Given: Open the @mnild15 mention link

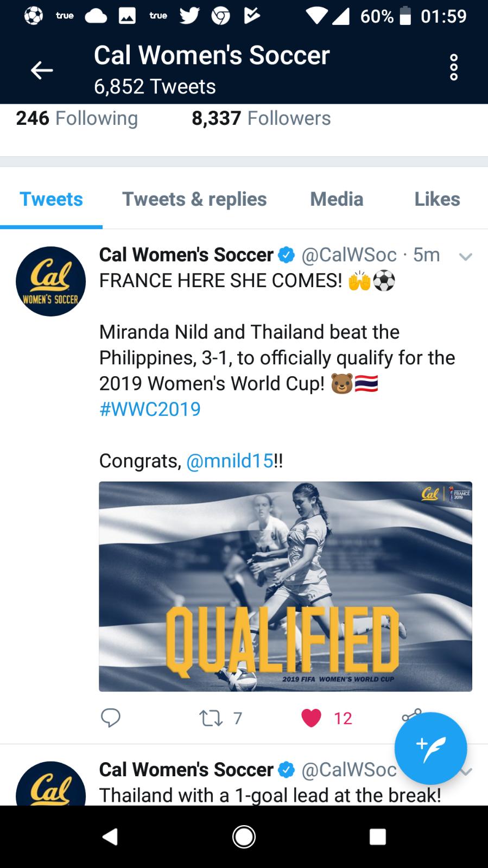Looking at the screenshot, I should (230, 461).
